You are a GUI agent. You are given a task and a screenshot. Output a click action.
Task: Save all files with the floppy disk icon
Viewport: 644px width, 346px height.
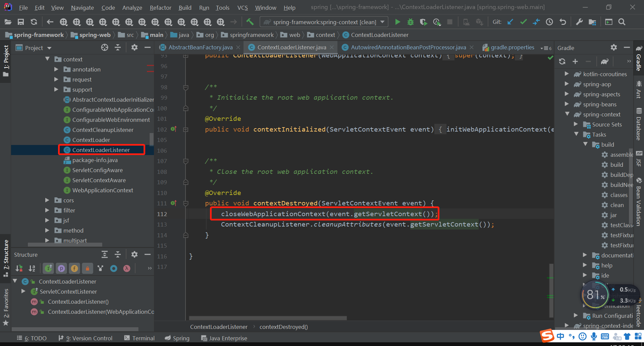(x=21, y=22)
